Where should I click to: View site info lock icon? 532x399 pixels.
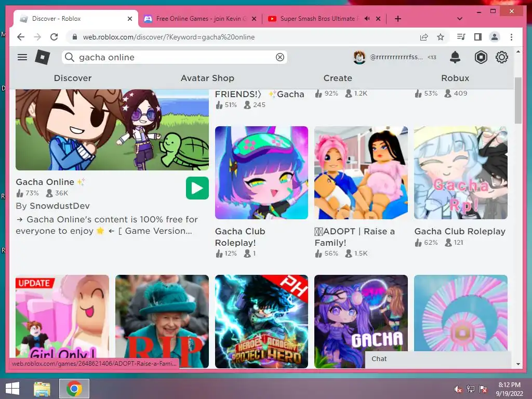click(x=75, y=37)
